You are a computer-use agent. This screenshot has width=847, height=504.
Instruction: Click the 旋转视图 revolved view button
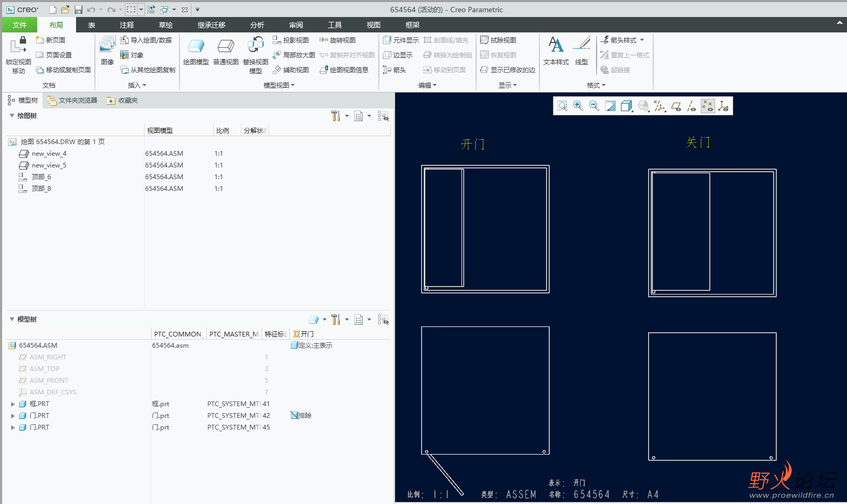(x=338, y=40)
